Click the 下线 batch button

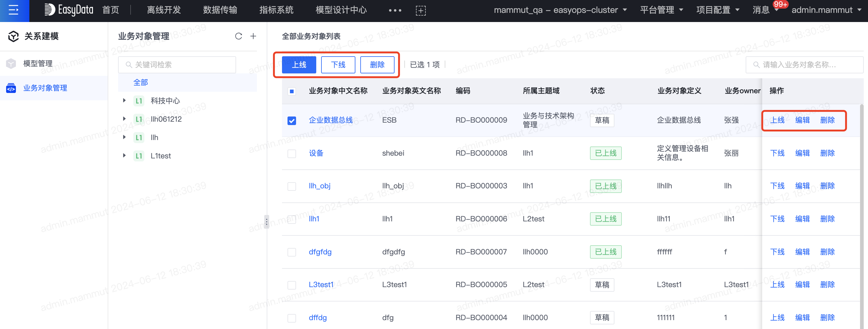pos(338,65)
